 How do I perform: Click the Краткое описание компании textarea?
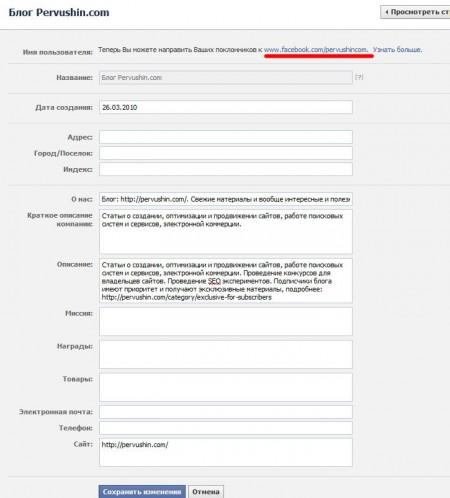point(226,232)
